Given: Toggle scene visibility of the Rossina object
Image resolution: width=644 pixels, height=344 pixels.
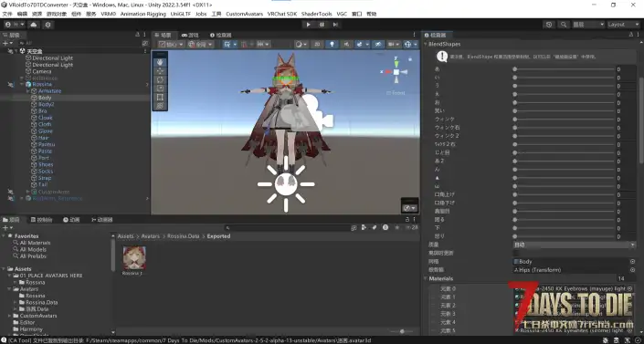Looking at the screenshot, I should point(11,85).
